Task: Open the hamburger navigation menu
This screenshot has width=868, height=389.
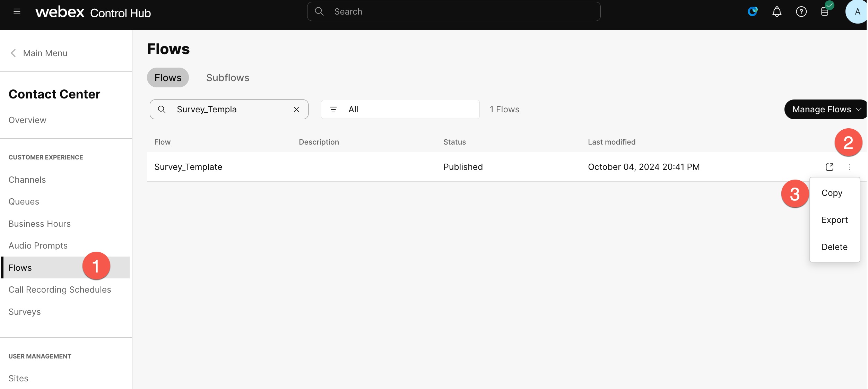Action: pyautogui.click(x=17, y=12)
